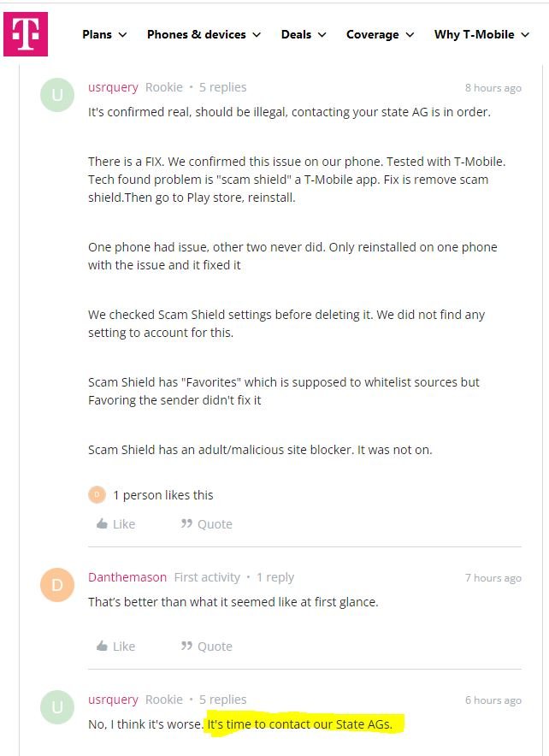Open the Why T-Mobile menu
The width and height of the screenshot is (549, 756).
coord(481,34)
